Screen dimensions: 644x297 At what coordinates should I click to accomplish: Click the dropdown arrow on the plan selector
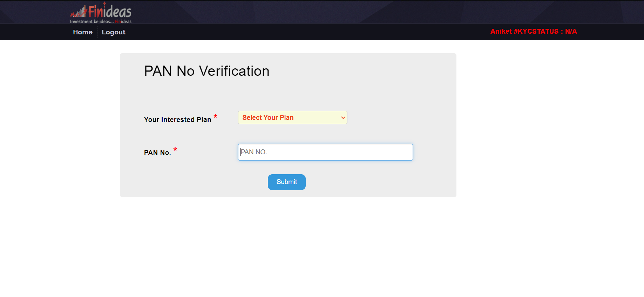pyautogui.click(x=343, y=118)
